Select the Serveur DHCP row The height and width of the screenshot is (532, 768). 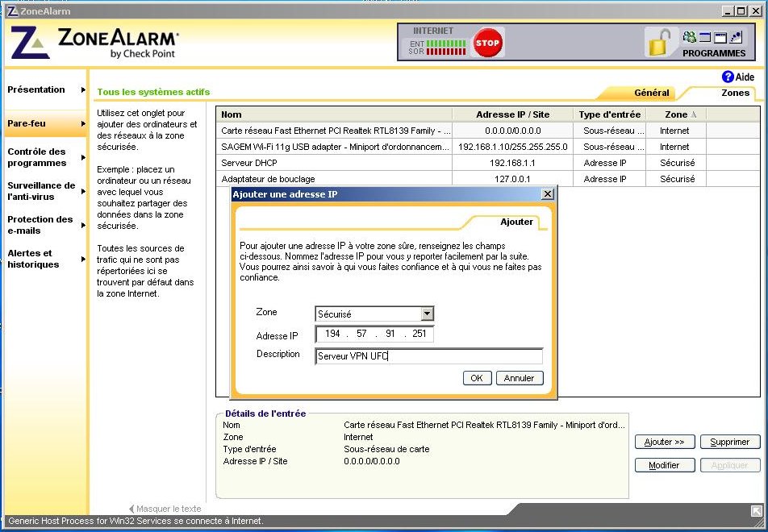click(335, 163)
